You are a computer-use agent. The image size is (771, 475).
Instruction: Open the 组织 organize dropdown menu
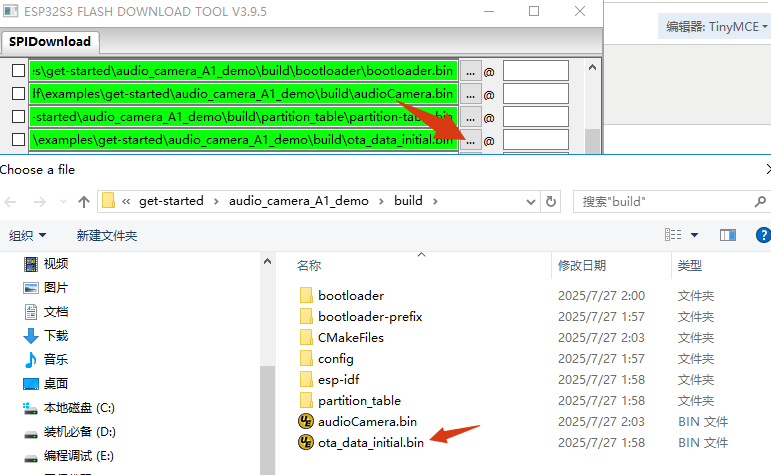click(x=28, y=236)
